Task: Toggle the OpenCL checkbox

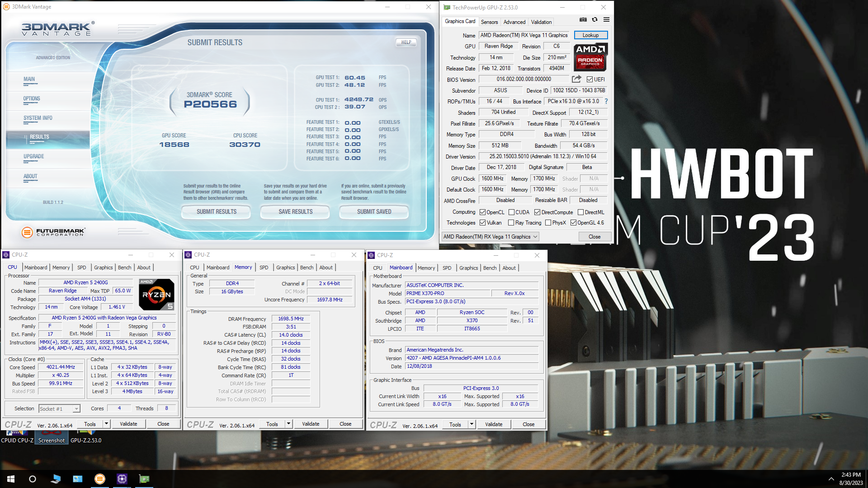Action: [482, 212]
